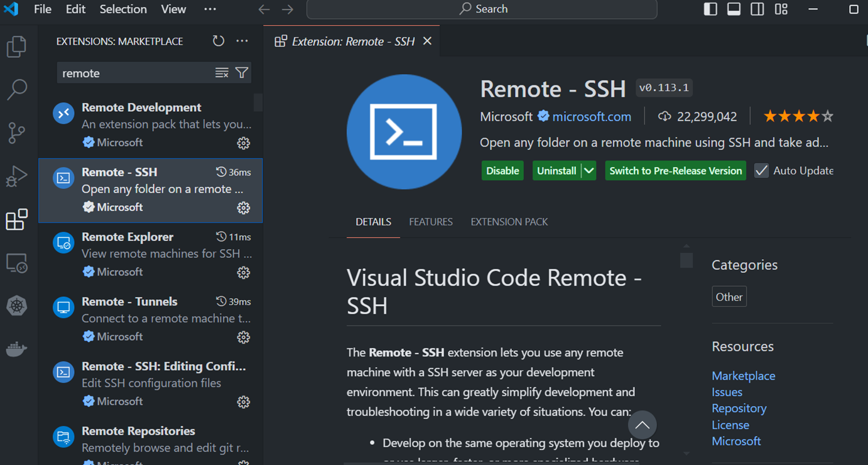Open the Explorer view in activity bar
The width and height of the screenshot is (868, 465).
16,47
